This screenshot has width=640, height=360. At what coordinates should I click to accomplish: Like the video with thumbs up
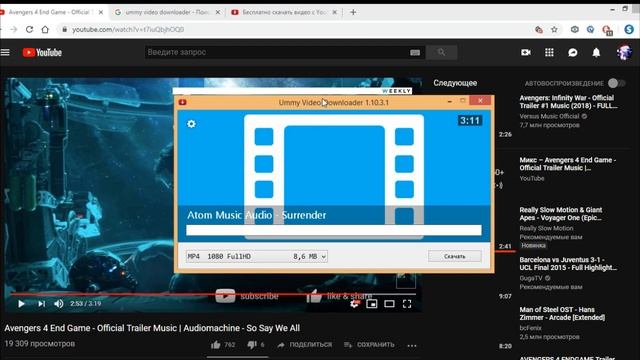(x=216, y=345)
